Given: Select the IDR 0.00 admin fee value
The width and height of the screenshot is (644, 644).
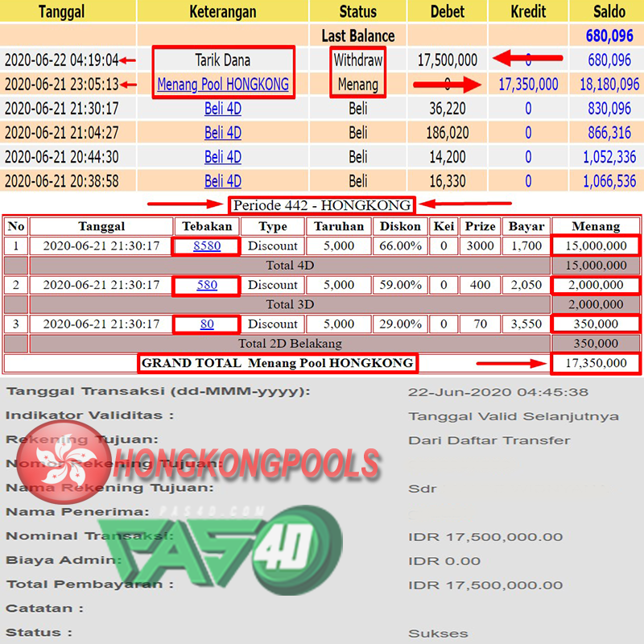Looking at the screenshot, I should 444,561.
